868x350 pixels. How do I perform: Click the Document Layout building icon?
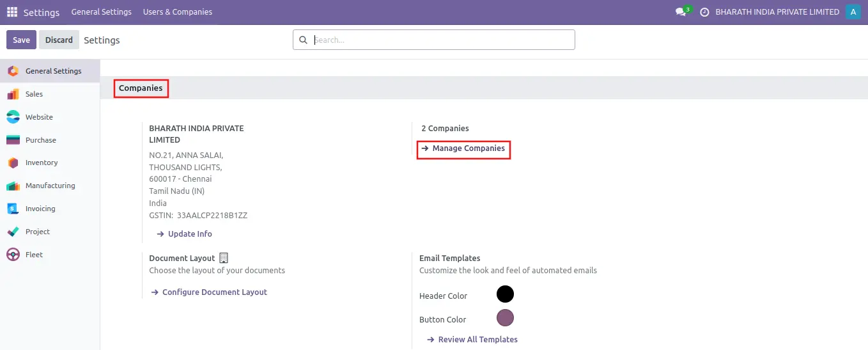click(223, 258)
